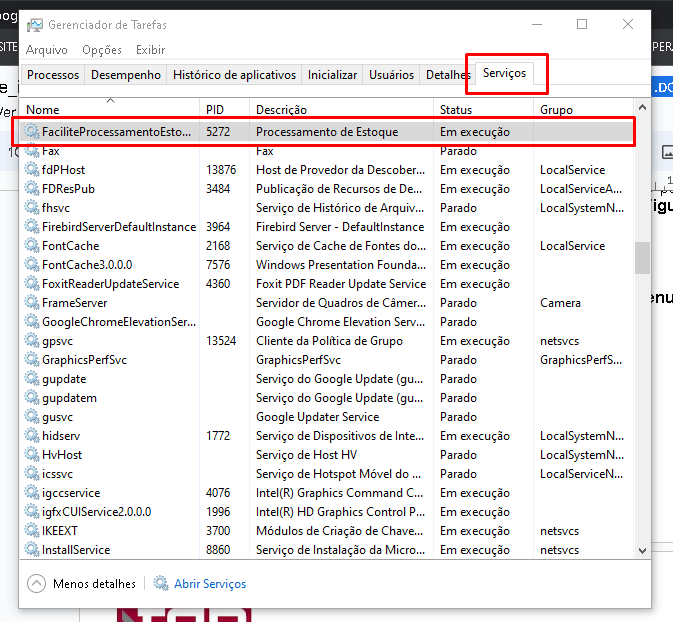
Task: Click description Foxit PDF Reader Update Service
Action: (341, 284)
